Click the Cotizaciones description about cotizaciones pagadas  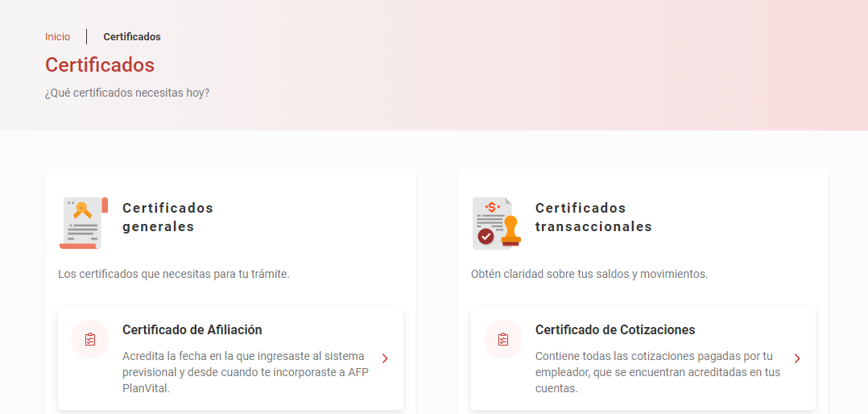click(x=658, y=371)
